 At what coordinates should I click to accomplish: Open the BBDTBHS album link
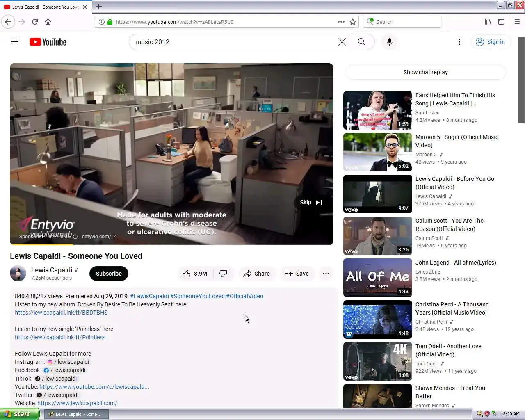61,313
